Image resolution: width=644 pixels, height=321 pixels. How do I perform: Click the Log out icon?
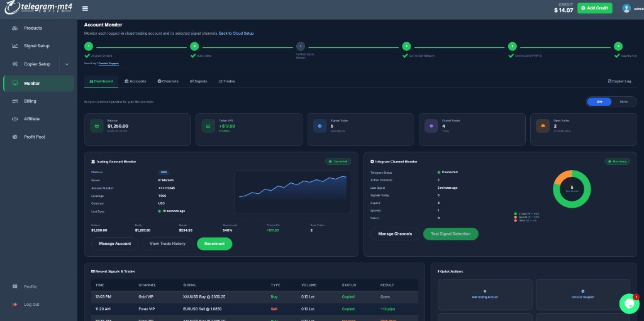[x=15, y=304]
